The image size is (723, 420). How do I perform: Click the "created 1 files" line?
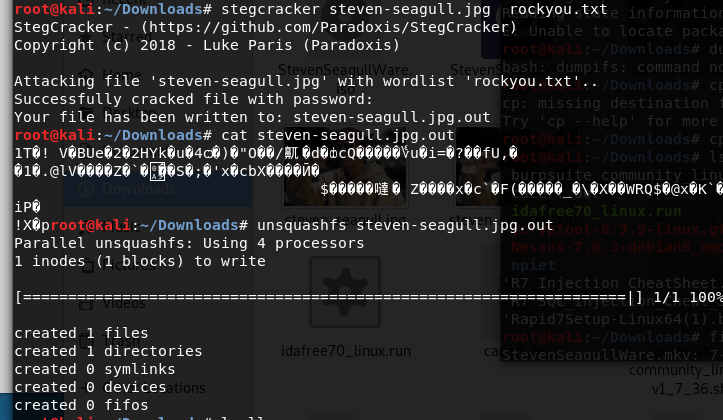point(81,333)
